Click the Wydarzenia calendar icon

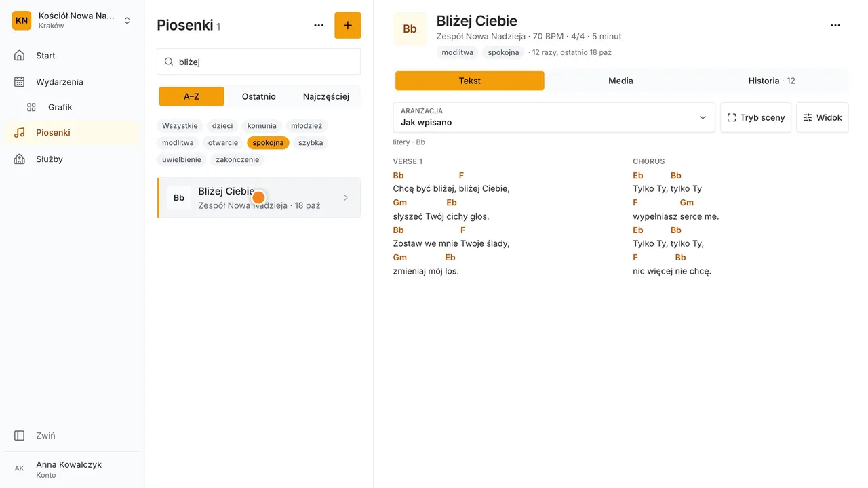tap(20, 82)
